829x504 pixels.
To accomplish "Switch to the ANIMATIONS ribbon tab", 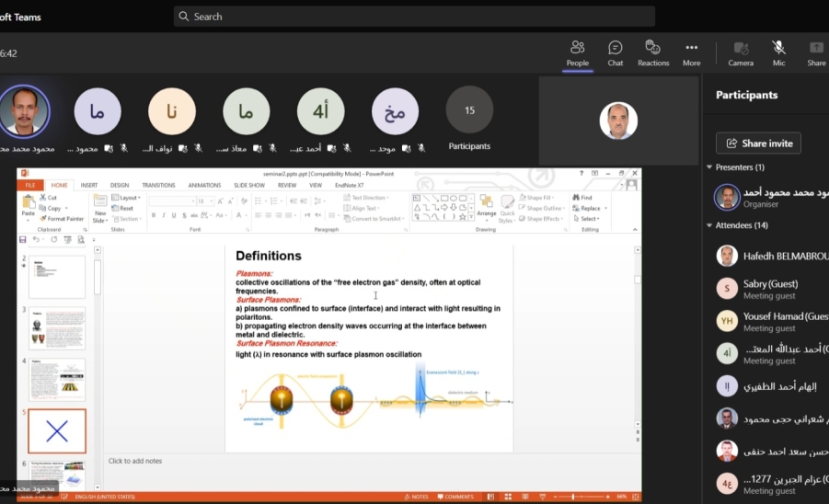I will (x=204, y=186).
